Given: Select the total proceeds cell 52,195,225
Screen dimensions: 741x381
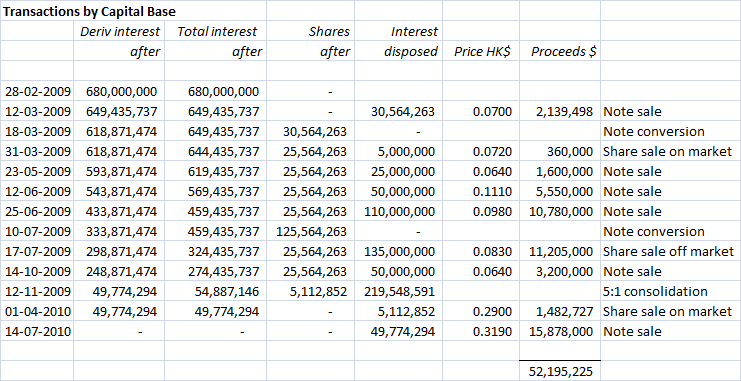Looking at the screenshot, I should (x=560, y=372).
